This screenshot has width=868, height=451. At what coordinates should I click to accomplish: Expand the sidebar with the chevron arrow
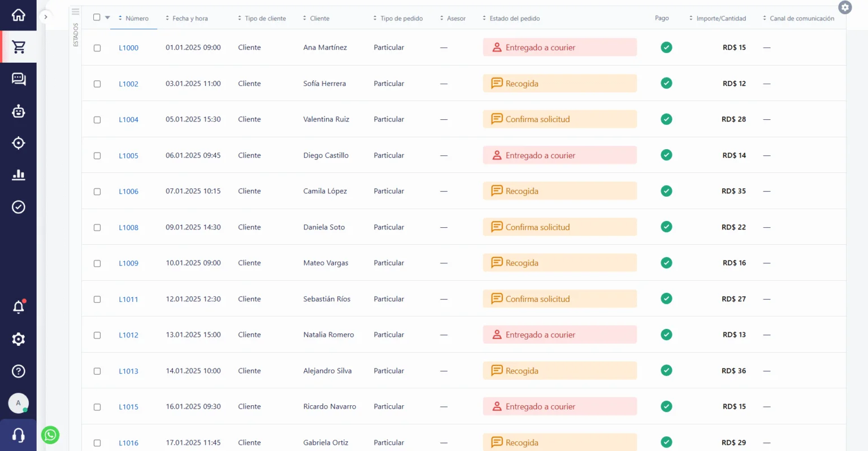click(46, 17)
